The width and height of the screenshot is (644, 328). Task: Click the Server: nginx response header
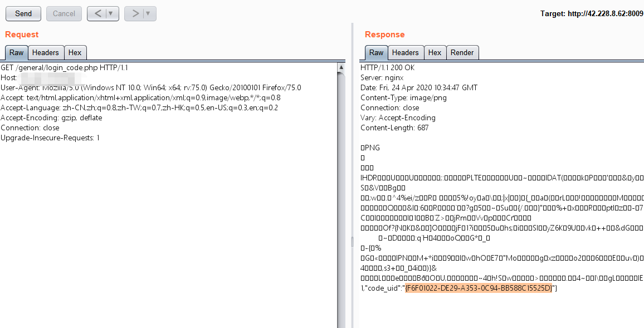click(x=382, y=77)
